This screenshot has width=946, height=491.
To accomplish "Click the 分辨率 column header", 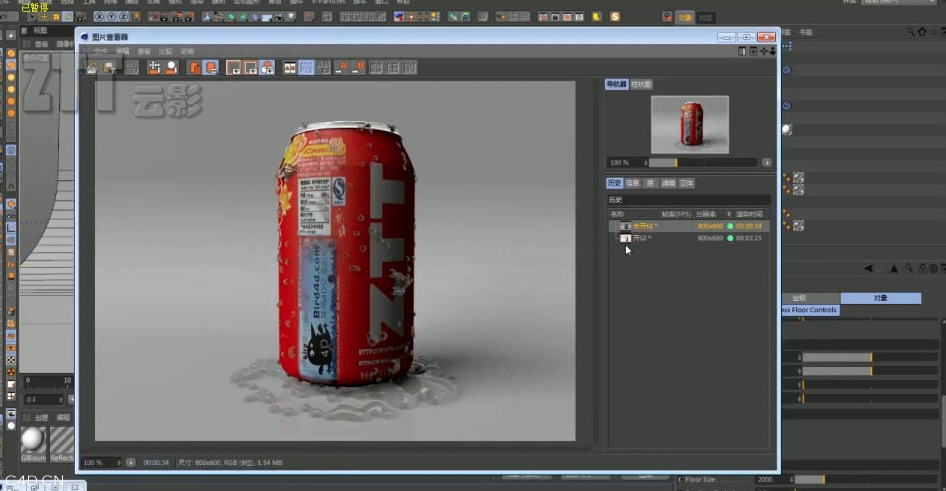I will [706, 214].
